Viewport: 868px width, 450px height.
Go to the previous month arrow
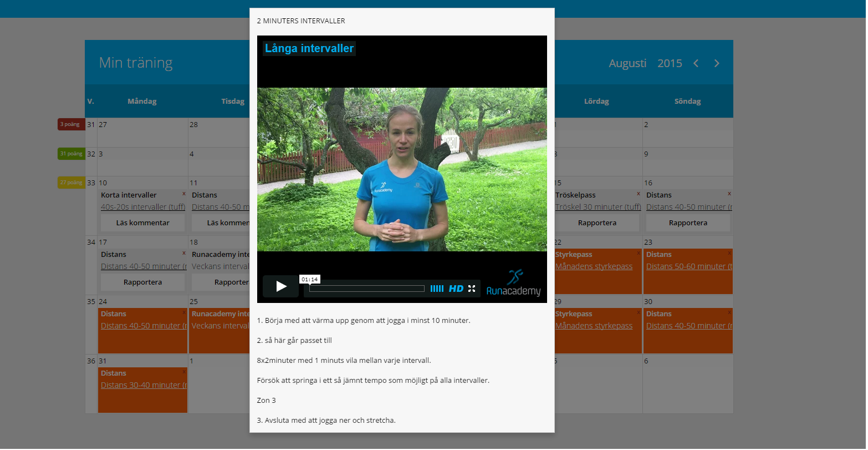696,63
